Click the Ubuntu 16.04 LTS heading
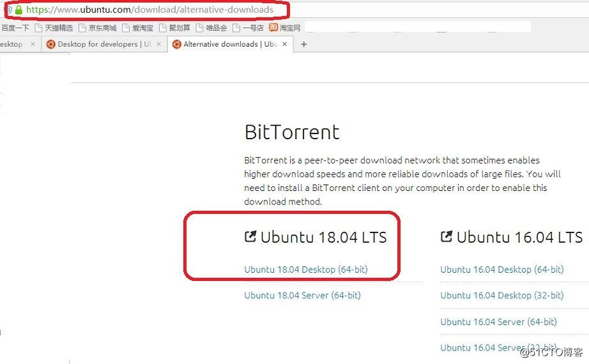589x364 pixels. point(519,238)
